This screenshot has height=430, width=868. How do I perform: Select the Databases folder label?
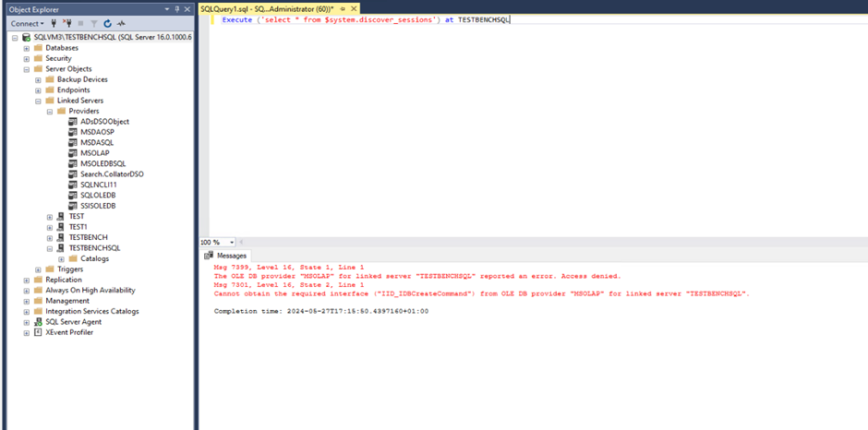62,48
